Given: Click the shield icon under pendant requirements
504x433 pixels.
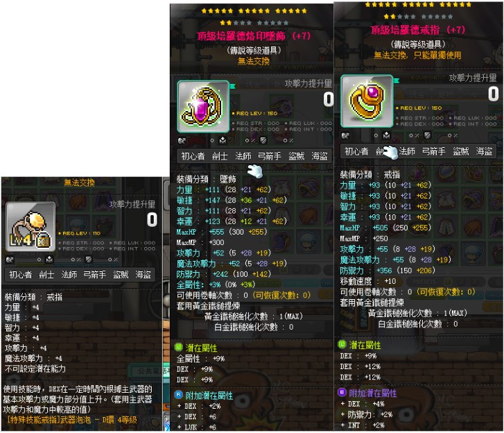Looking at the screenshot, I should tap(263, 140).
